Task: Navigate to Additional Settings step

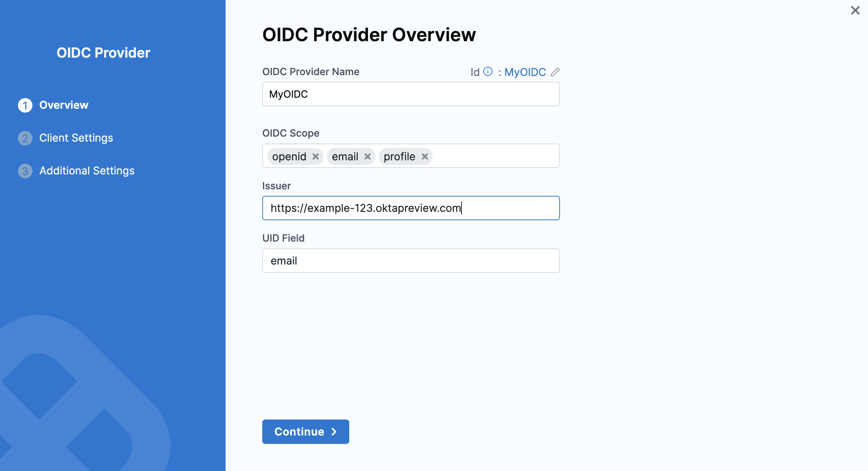Action: [x=86, y=170]
